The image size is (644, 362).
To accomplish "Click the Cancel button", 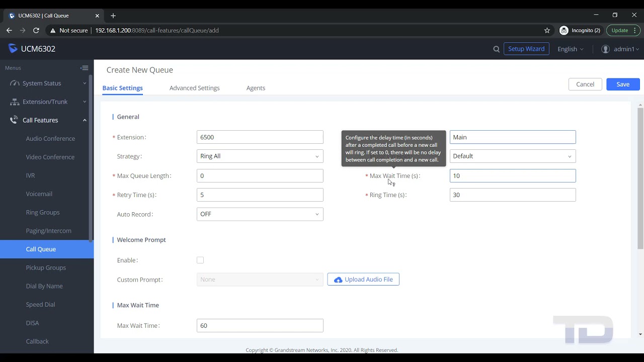I will [585, 84].
